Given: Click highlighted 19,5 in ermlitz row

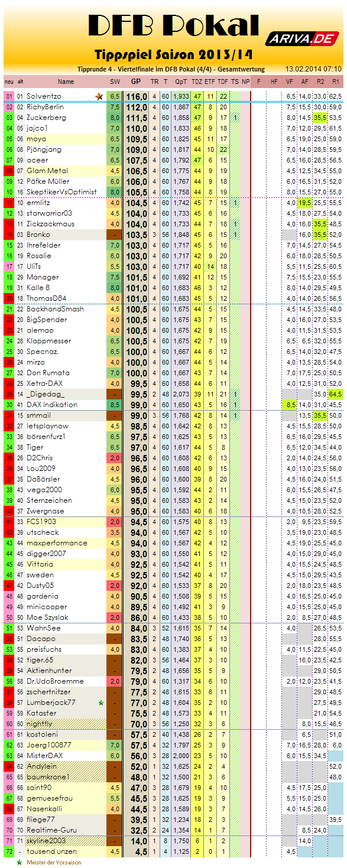Looking at the screenshot, I should [x=305, y=203].
